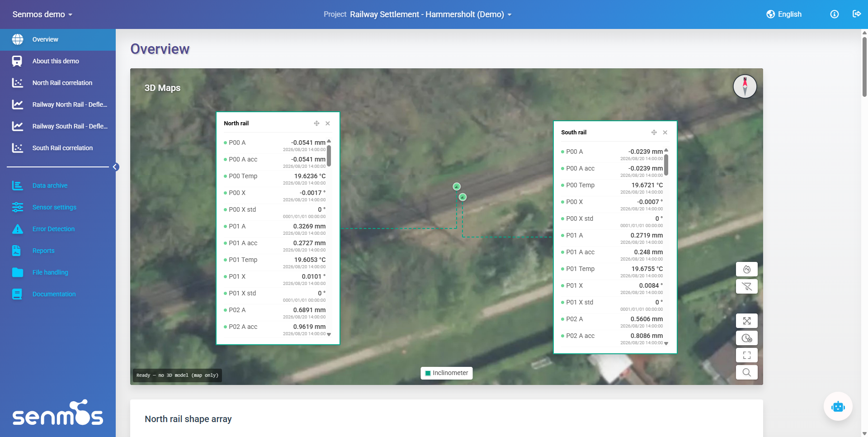Open North Rail correlation page
The image size is (868, 437).
pyautogui.click(x=58, y=83)
